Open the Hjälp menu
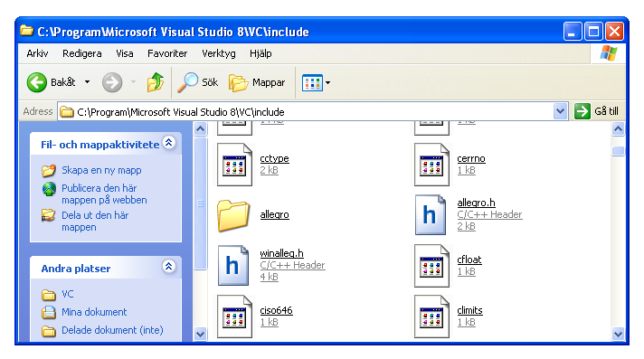The image size is (644, 359). point(260,53)
